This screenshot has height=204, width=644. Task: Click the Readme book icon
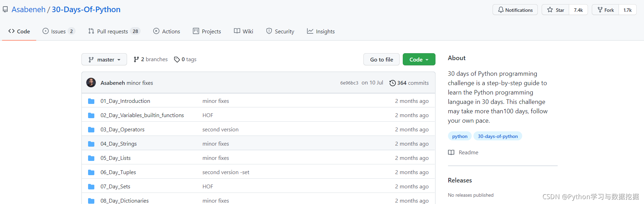451,152
